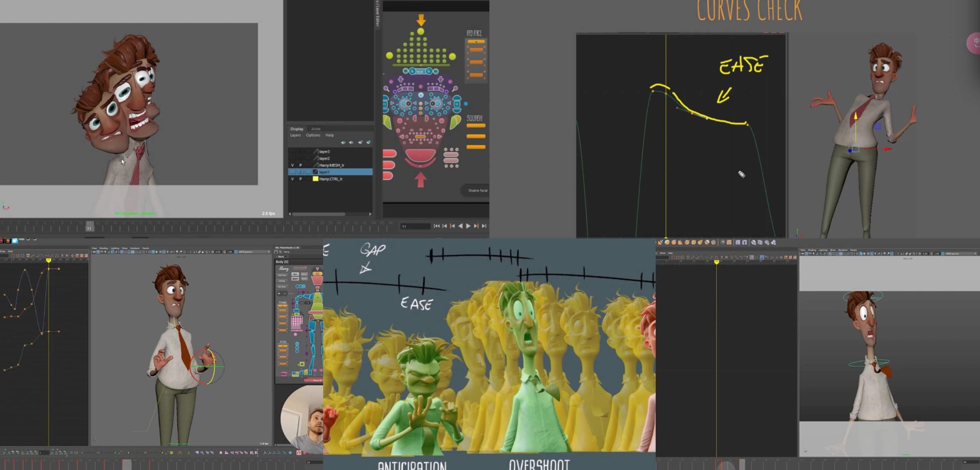
Task: Click top orange bar under SQUASH
Action: [476, 125]
